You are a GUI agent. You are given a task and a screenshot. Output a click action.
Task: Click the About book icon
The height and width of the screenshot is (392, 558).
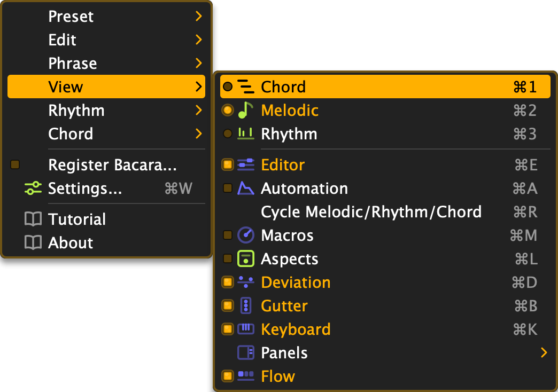(33, 242)
